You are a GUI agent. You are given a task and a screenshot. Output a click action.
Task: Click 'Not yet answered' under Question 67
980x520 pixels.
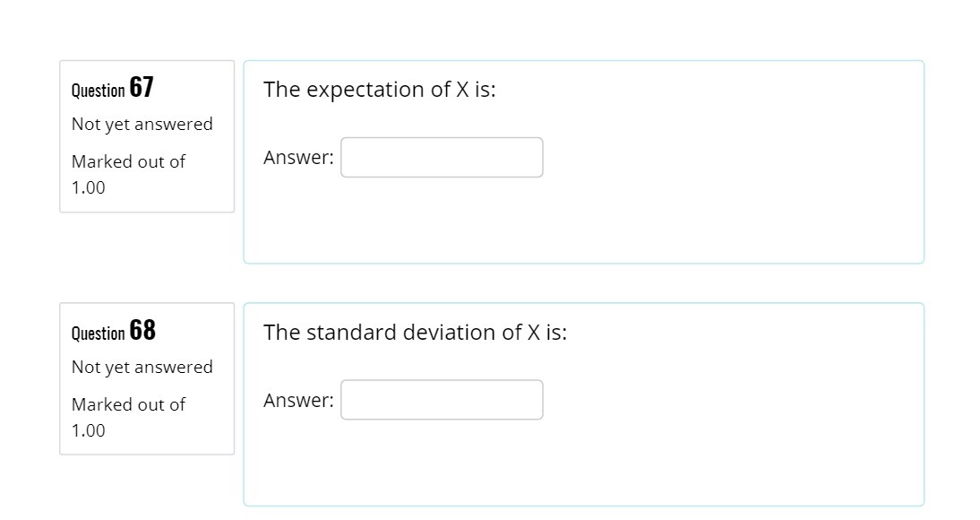142,124
